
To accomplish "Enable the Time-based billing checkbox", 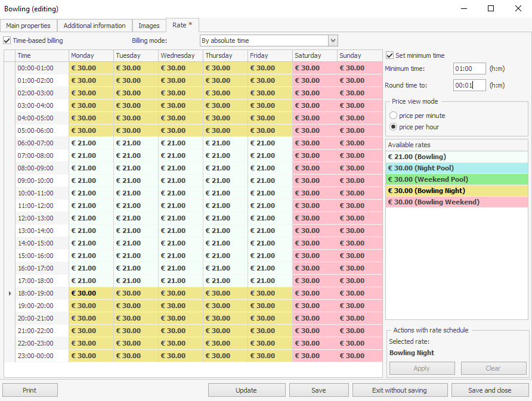I will tap(7, 41).
